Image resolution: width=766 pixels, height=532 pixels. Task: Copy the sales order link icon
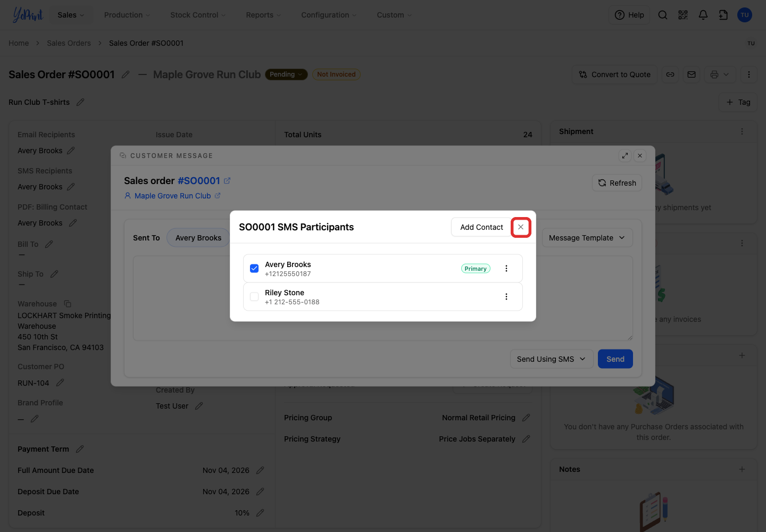670,74
